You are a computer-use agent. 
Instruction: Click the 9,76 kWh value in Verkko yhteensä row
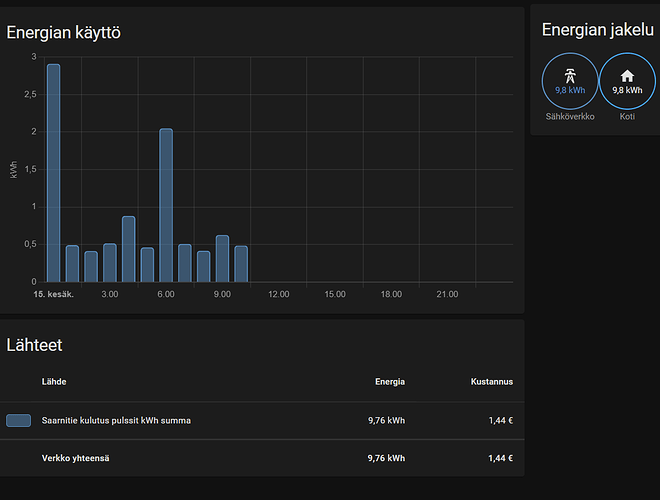[x=386, y=458]
